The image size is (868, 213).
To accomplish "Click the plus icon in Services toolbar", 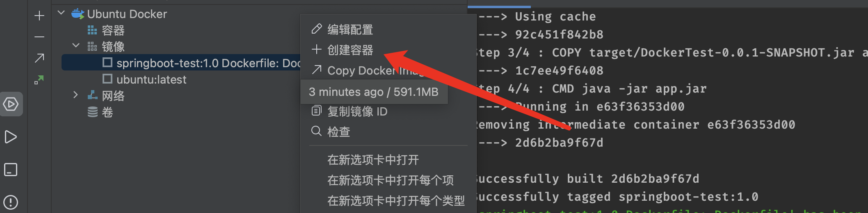I will (x=39, y=16).
